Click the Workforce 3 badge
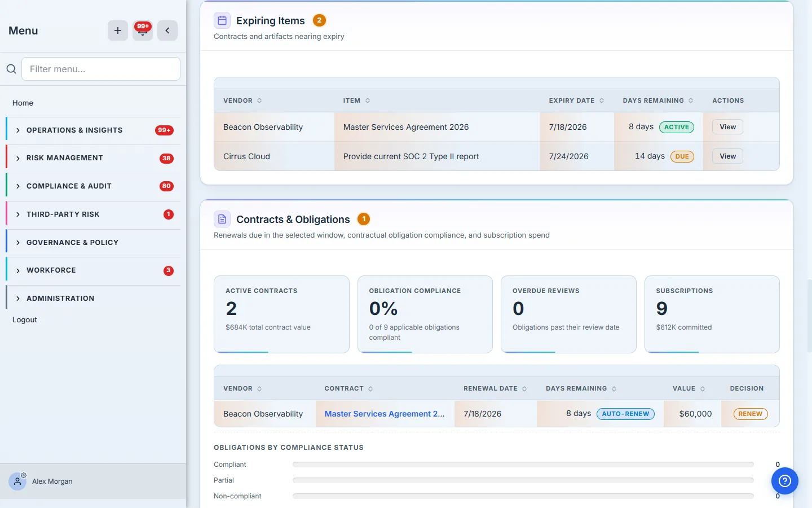812x508 pixels. pos(168,270)
